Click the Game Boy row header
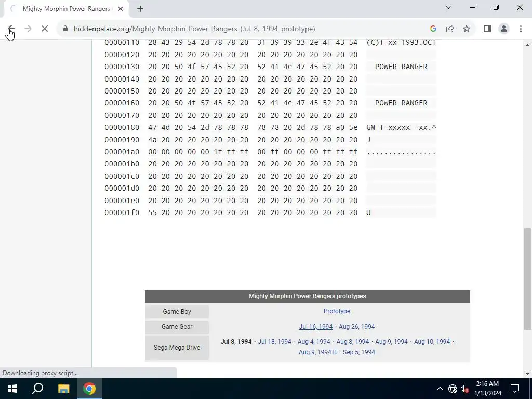The width and height of the screenshot is (532, 399). [x=177, y=312]
